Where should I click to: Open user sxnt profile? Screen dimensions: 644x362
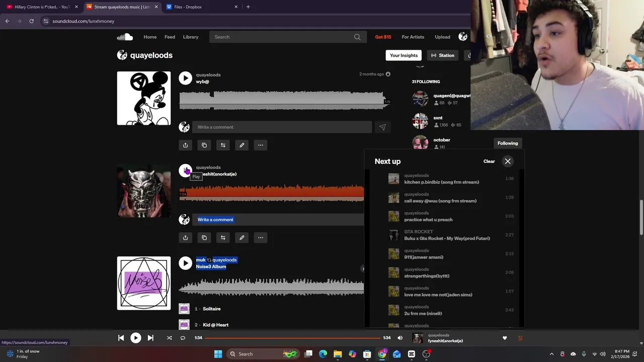click(438, 118)
